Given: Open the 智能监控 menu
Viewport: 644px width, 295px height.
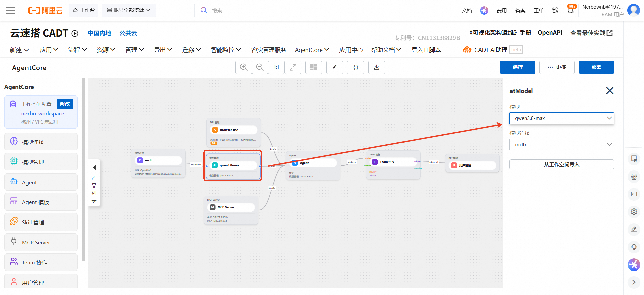Looking at the screenshot, I should (x=226, y=50).
